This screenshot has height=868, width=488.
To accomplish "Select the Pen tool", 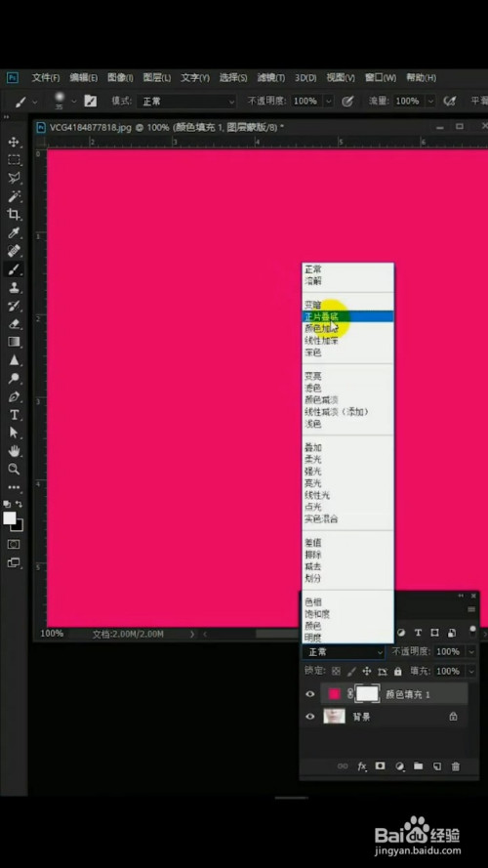I will click(14, 397).
